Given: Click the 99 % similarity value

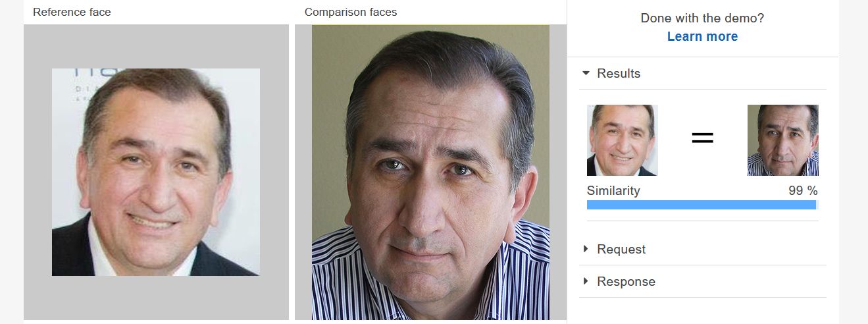Looking at the screenshot, I should click(x=803, y=190).
